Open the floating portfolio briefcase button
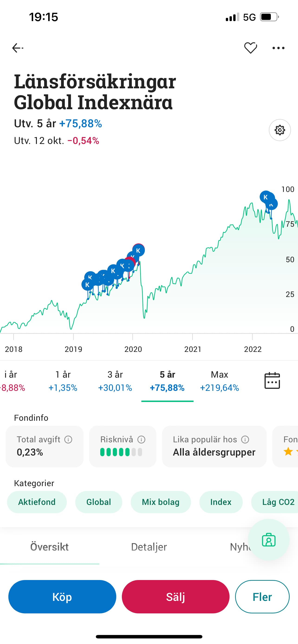Screen dimensions: 298x644 pos(269,539)
